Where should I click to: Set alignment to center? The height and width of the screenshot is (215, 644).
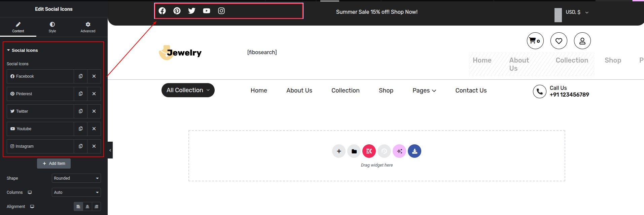pos(87,207)
